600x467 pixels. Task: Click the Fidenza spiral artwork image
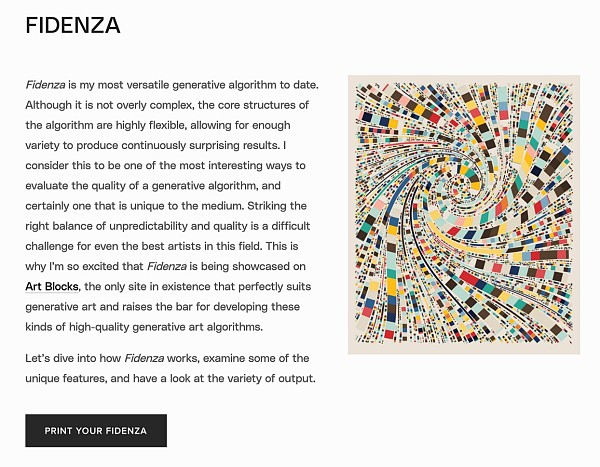point(463,215)
